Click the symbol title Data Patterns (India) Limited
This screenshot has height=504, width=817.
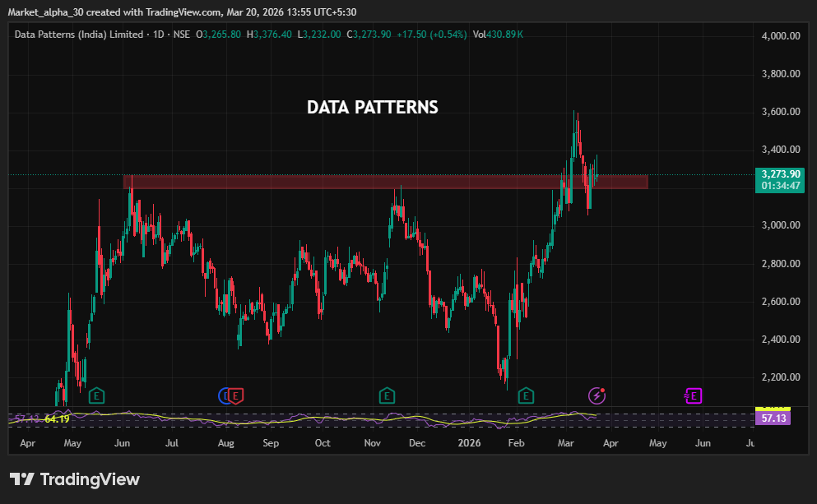[x=79, y=35]
